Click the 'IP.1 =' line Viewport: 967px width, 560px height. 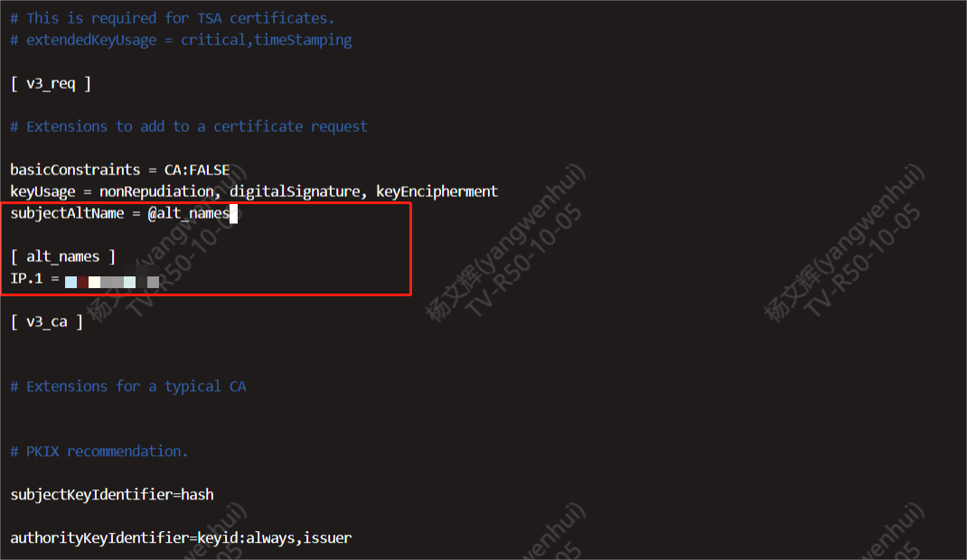click(x=84, y=279)
